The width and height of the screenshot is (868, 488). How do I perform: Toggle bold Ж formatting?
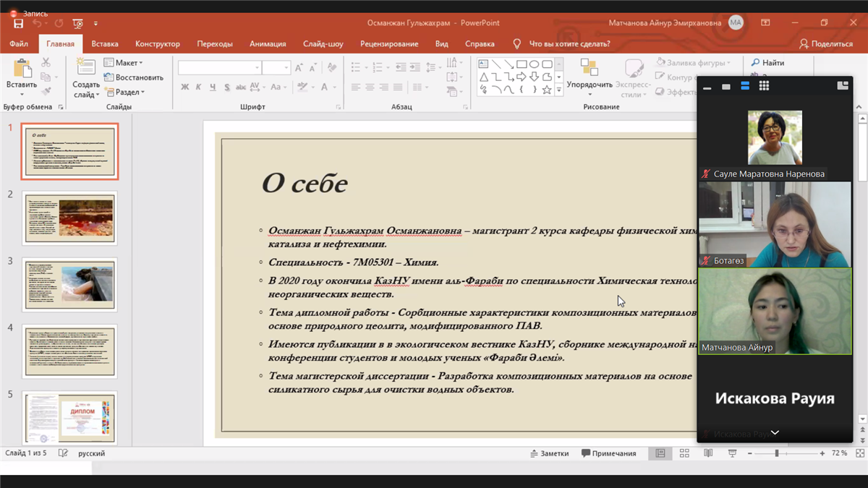point(184,87)
